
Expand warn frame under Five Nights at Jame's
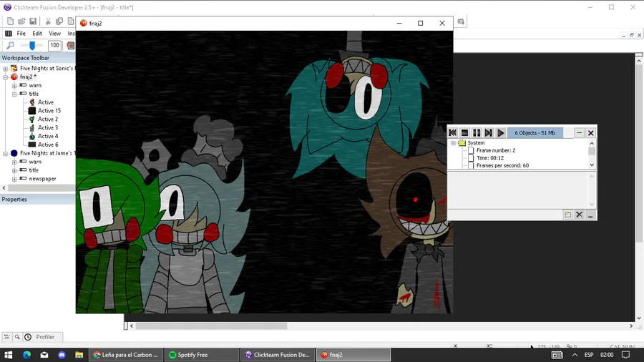(14, 162)
